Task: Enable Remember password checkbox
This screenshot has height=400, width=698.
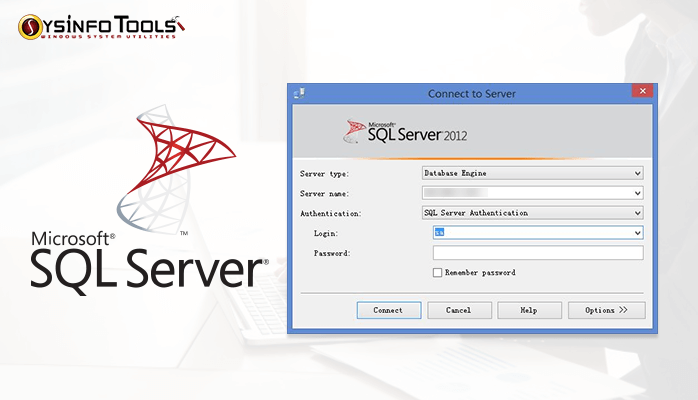Action: pyautogui.click(x=438, y=272)
